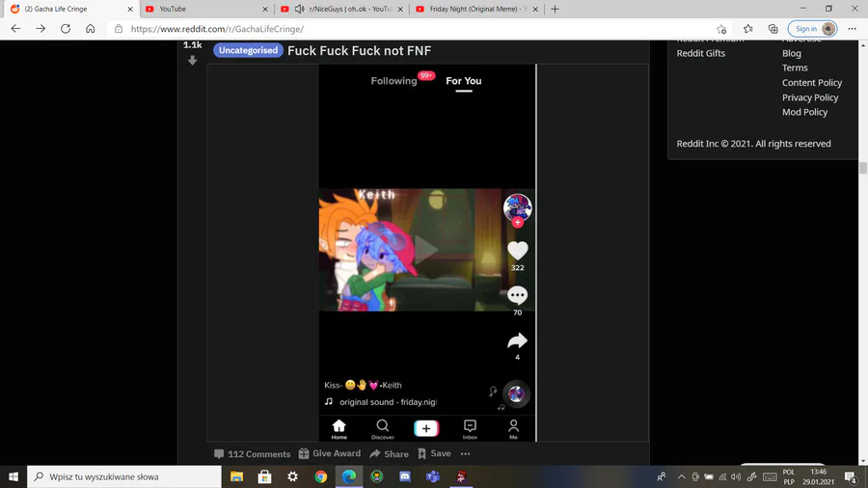Open the post's three-dot more options
Image resolution: width=868 pixels, height=488 pixels.
click(465, 453)
